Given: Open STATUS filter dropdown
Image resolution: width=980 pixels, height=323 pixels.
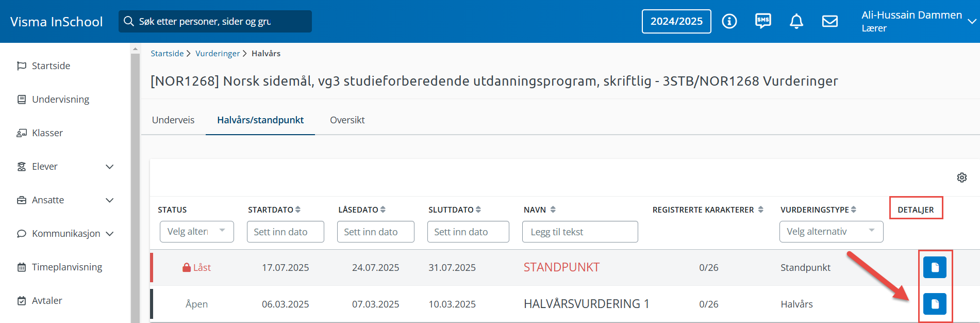Looking at the screenshot, I should click(197, 232).
